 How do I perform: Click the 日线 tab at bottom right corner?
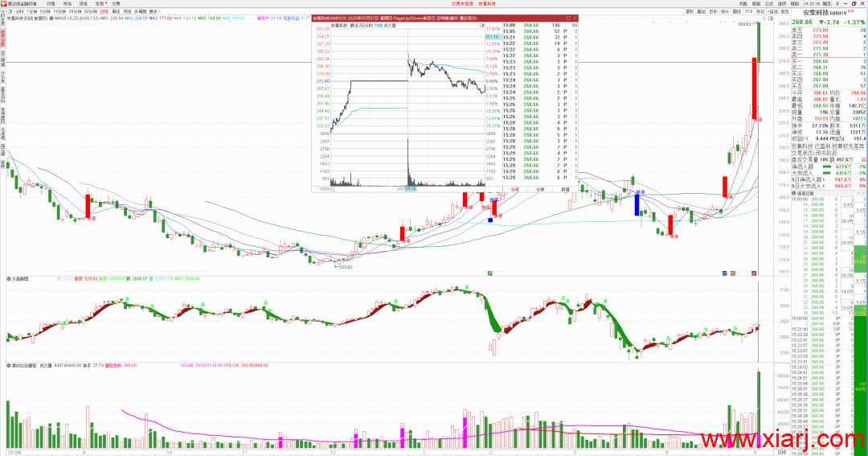[782, 452]
